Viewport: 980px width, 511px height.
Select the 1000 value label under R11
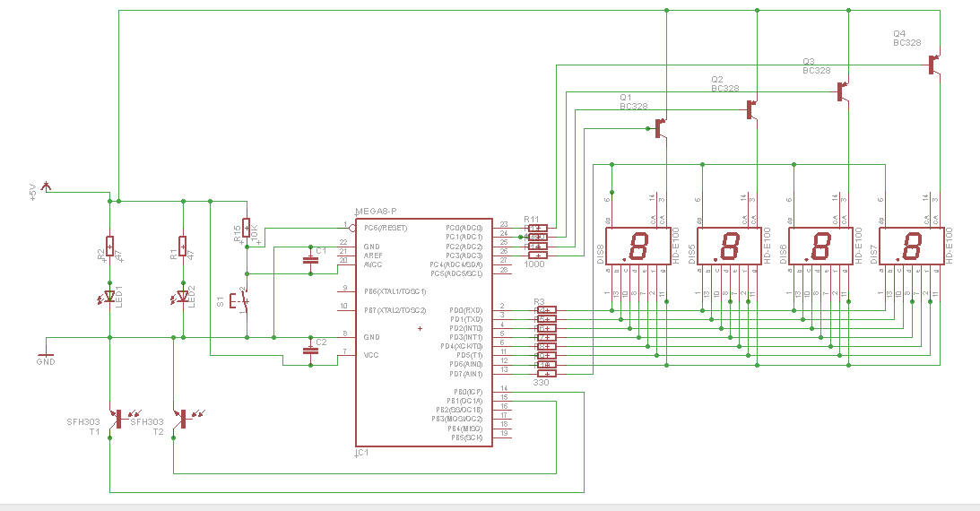(x=533, y=264)
